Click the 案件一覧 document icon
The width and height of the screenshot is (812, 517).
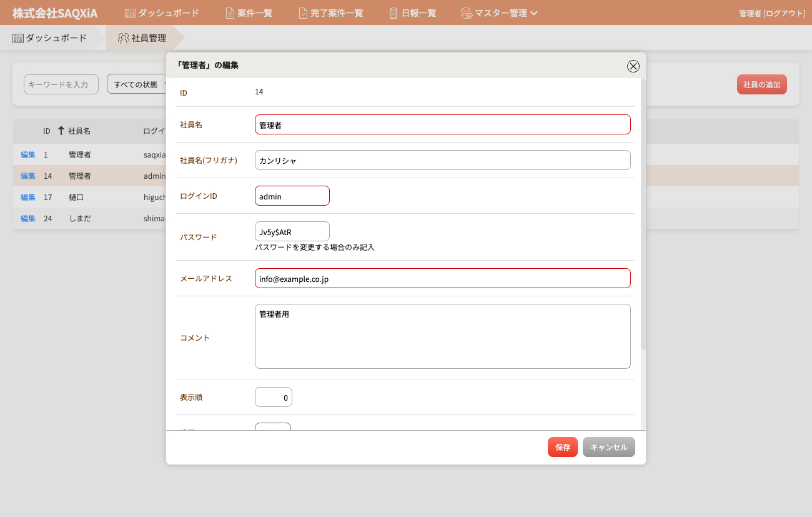point(230,13)
